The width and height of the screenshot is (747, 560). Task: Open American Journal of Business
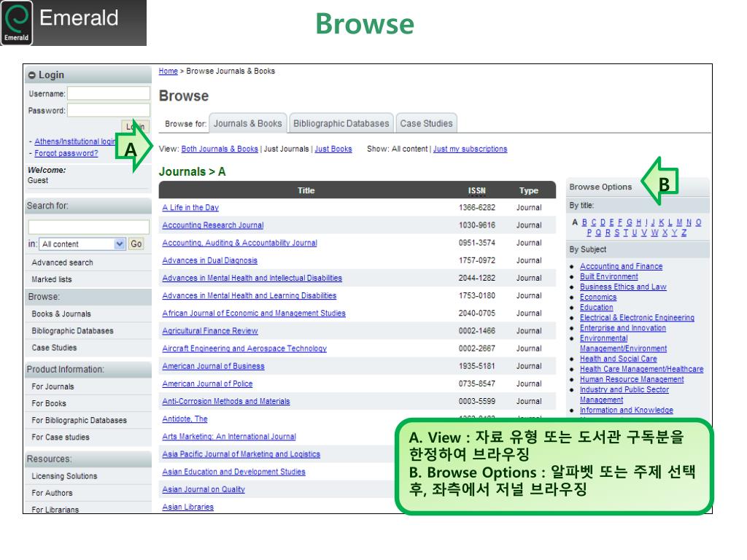(x=214, y=366)
